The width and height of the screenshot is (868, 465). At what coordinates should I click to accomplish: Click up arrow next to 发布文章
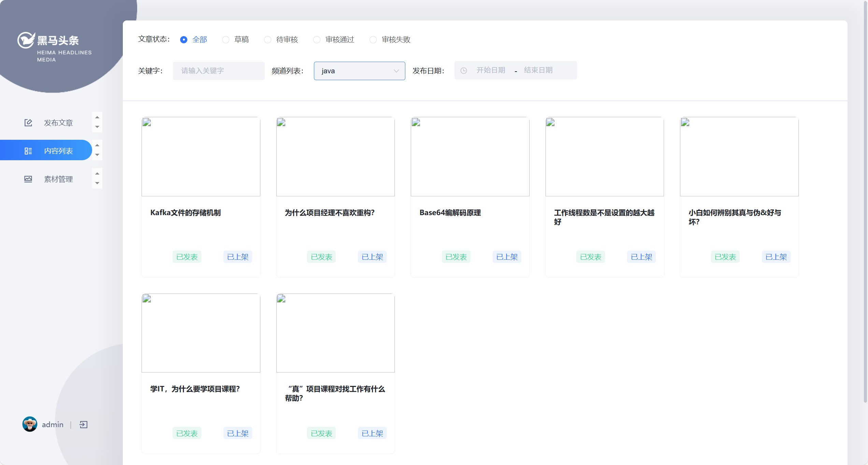tap(97, 117)
